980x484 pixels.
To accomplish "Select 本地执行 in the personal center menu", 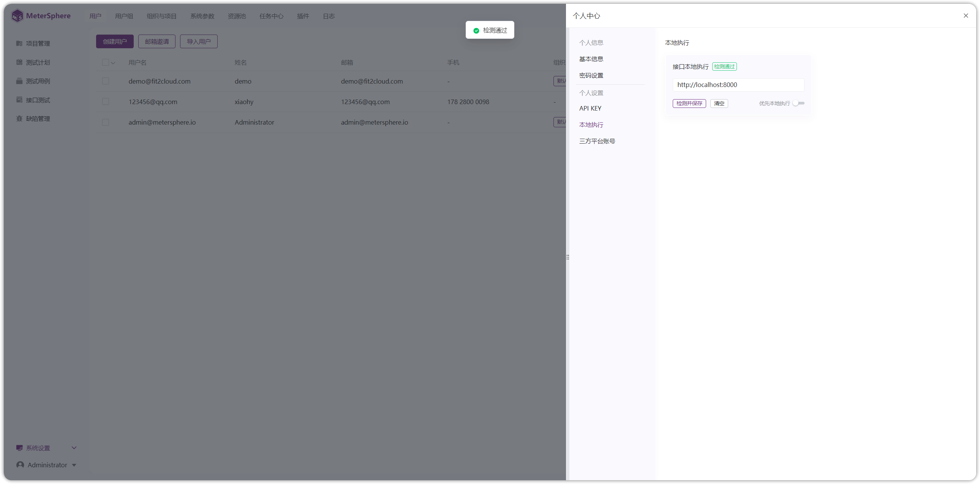I will click(x=591, y=125).
